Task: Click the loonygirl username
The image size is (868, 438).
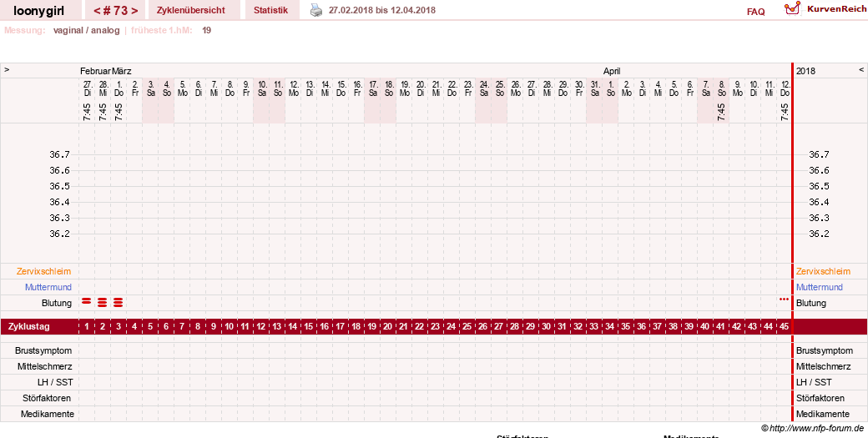Action: tap(38, 10)
